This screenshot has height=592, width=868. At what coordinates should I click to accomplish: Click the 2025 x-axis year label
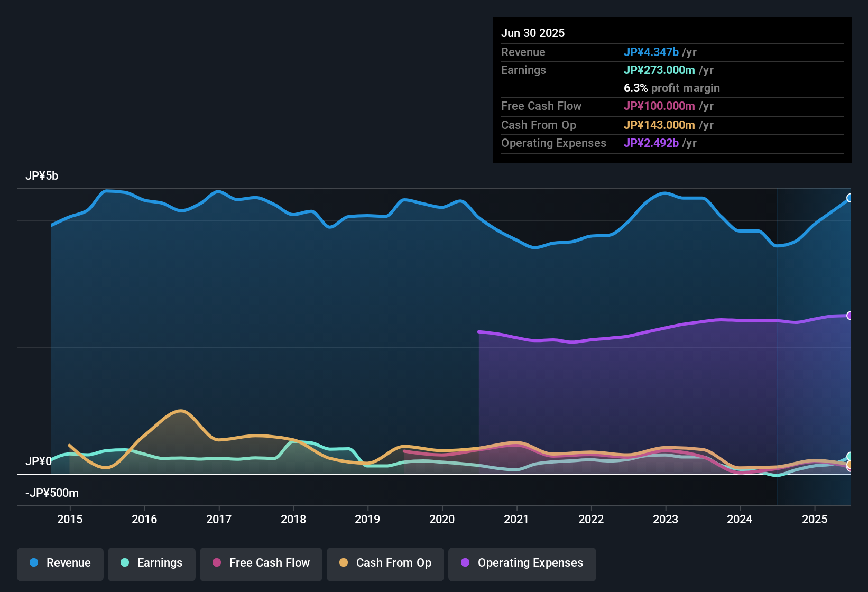(815, 519)
